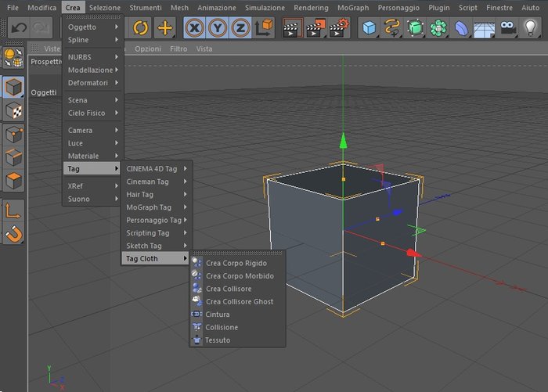Screen dimensions: 548x392
Task: Add a light bulb object
Action: coord(530,27)
